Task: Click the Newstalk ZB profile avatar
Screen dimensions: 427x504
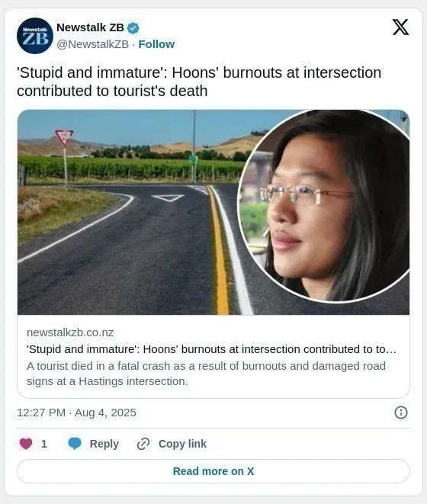Action: 35,36
